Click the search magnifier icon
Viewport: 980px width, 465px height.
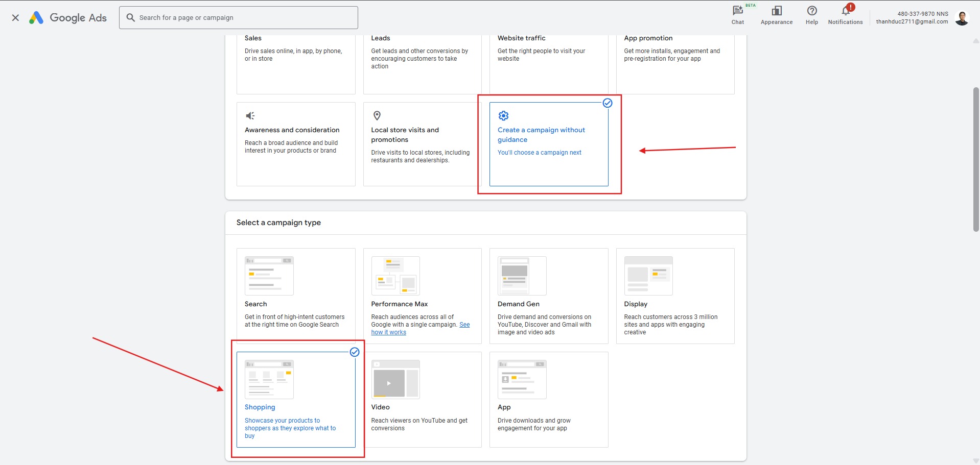[x=131, y=17]
